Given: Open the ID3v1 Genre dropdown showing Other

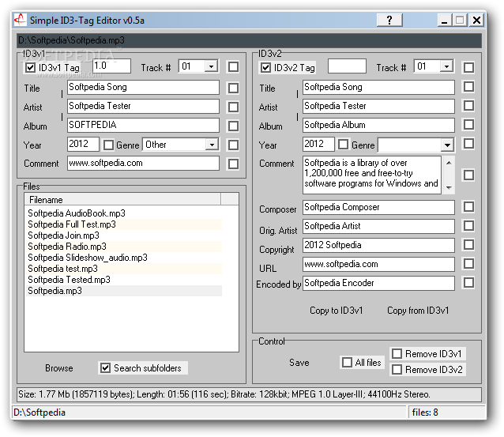Looking at the screenshot, I should [x=212, y=145].
